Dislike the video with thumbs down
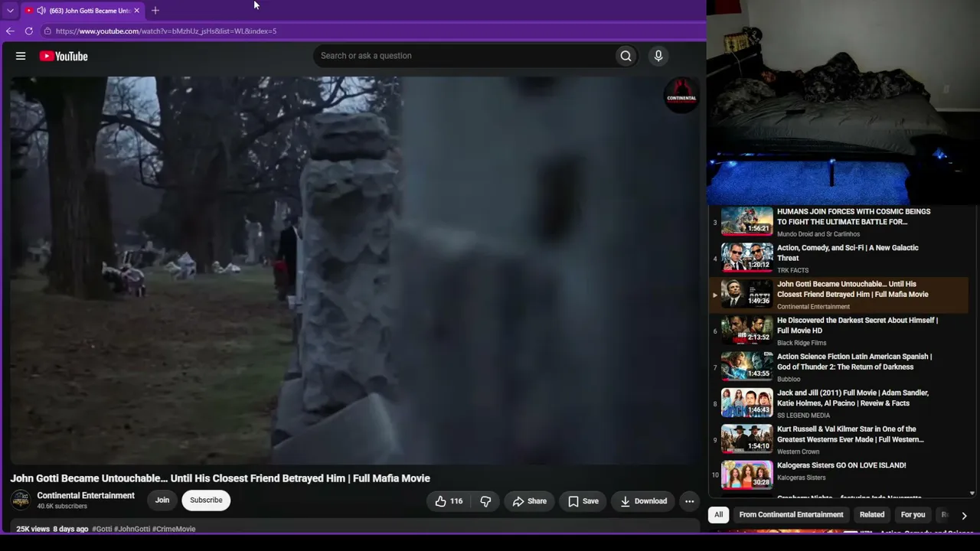 click(485, 501)
